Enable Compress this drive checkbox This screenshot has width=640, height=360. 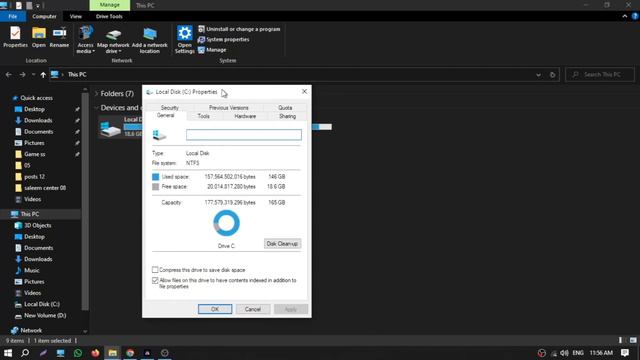click(155, 270)
